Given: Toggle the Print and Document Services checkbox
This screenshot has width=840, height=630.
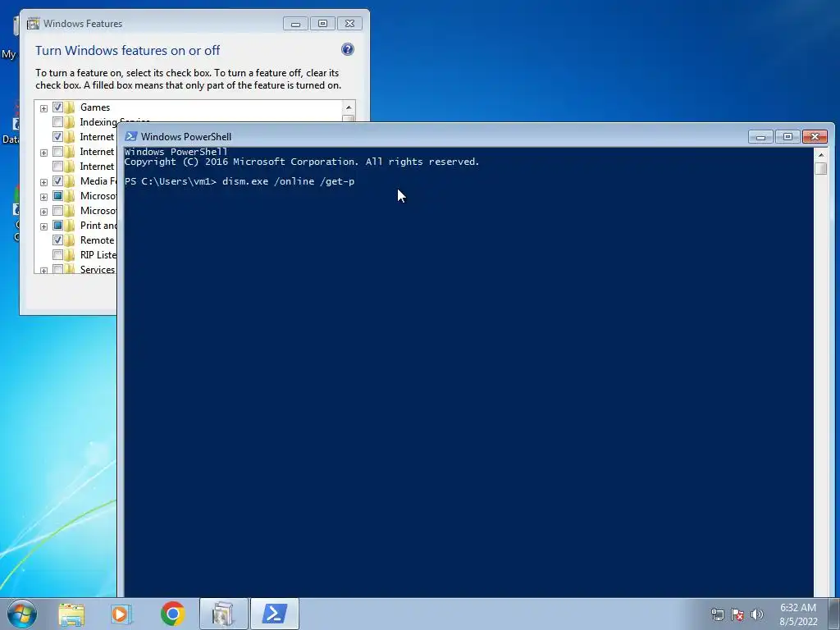Looking at the screenshot, I should click(x=58, y=226).
